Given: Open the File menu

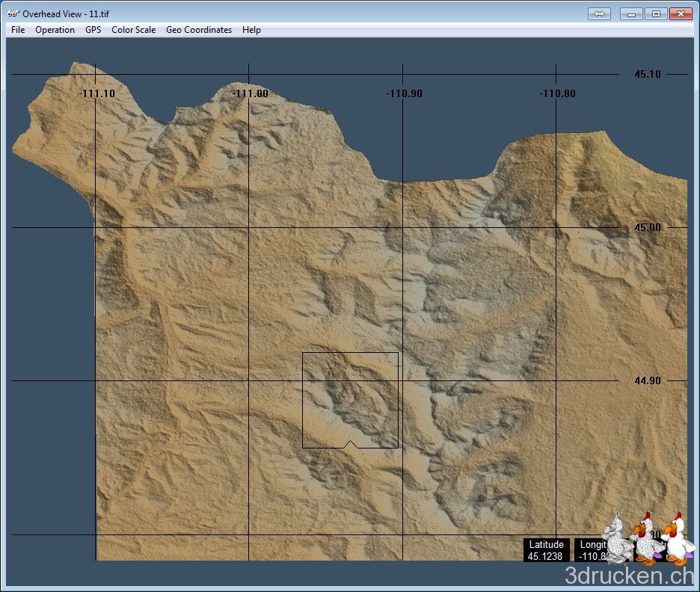Looking at the screenshot, I should tap(18, 30).
